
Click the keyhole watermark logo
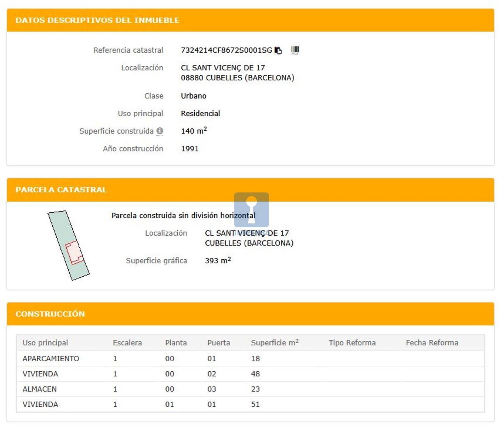point(251,210)
